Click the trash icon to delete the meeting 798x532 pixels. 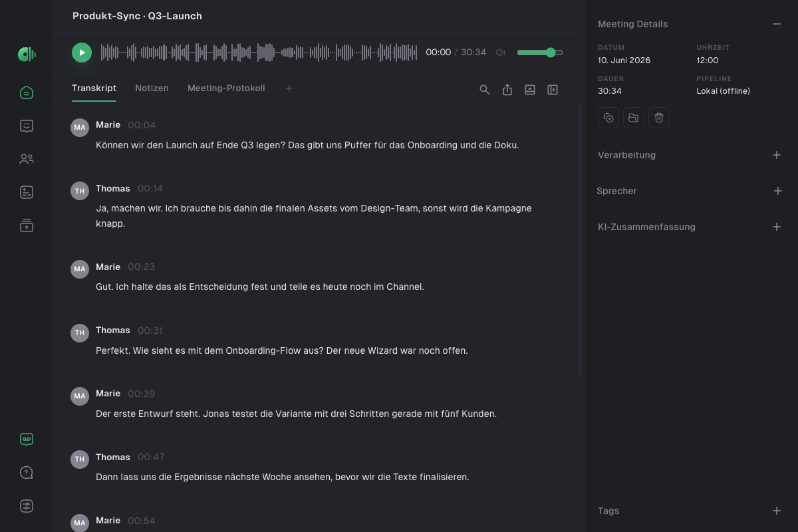(659, 118)
